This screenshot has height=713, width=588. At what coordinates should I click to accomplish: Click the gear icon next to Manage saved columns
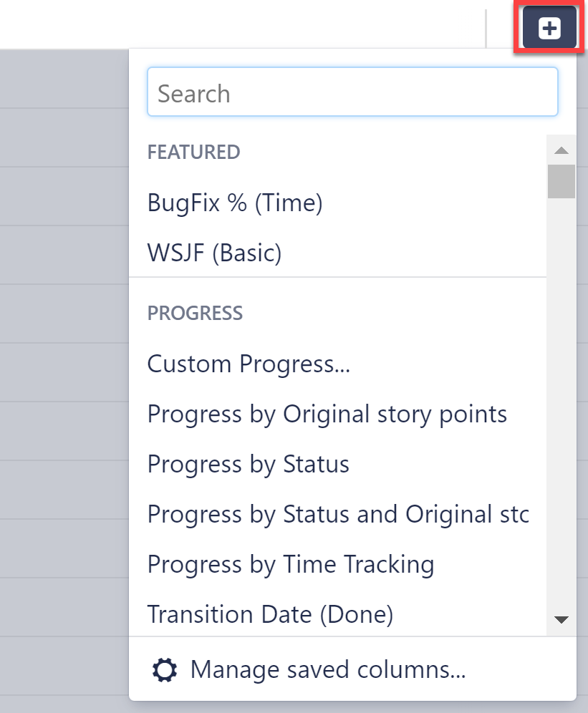[x=164, y=669]
